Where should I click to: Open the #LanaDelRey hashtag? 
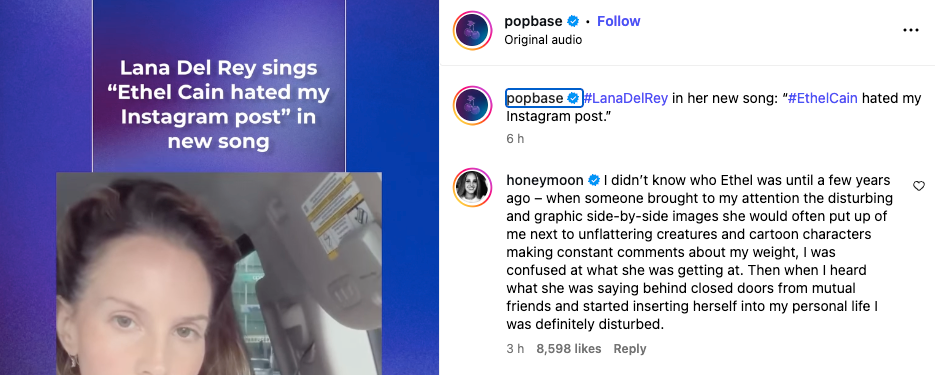coord(626,98)
